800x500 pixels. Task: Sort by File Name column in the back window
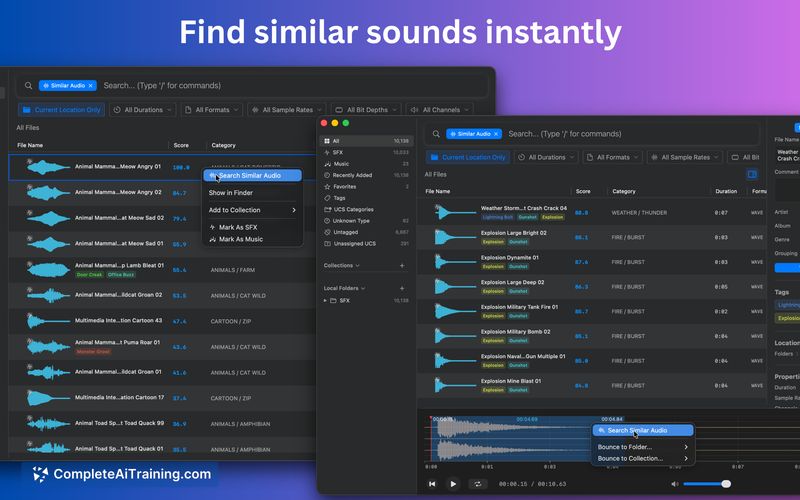[x=30, y=145]
